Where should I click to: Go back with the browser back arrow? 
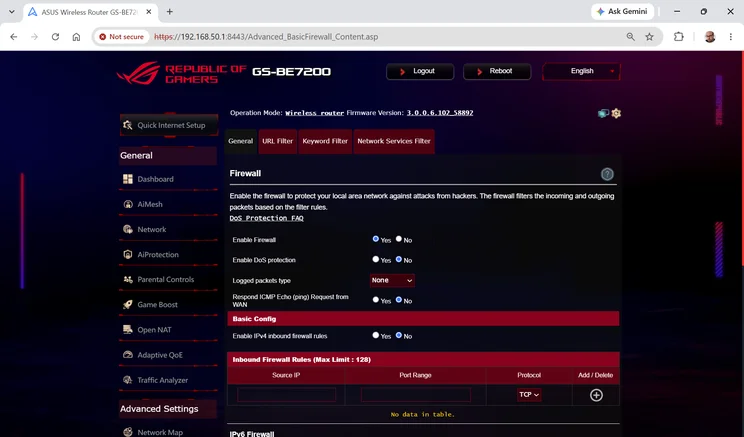pyautogui.click(x=14, y=37)
